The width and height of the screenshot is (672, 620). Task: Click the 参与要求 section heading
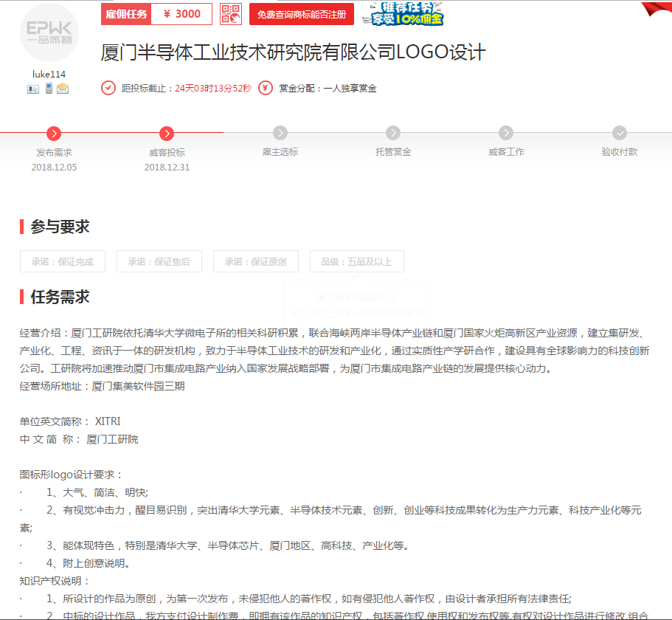click(60, 227)
